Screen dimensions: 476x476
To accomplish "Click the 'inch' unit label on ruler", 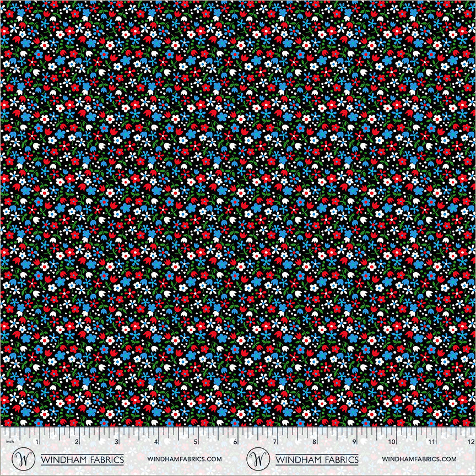I will coord(9,442).
